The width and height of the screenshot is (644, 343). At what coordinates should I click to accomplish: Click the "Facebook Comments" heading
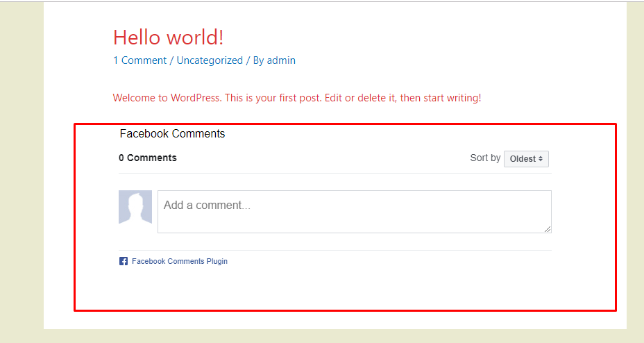click(173, 133)
